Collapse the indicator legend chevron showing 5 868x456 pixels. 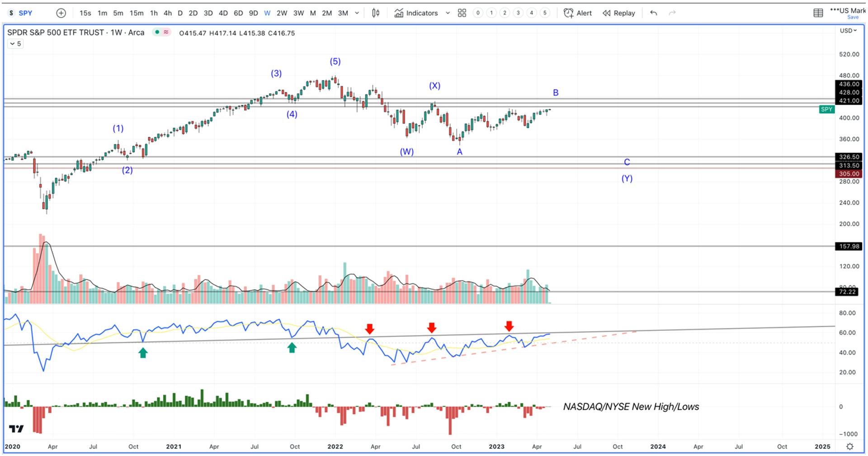[x=15, y=44]
